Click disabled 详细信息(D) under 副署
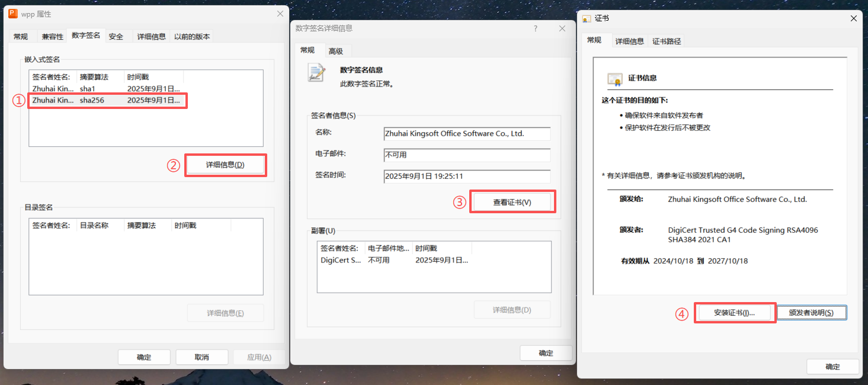 coord(512,310)
